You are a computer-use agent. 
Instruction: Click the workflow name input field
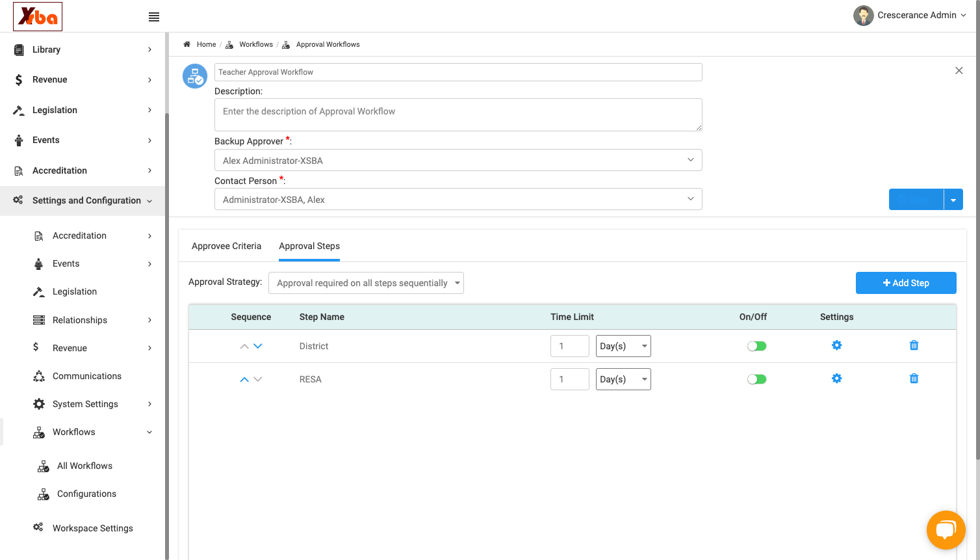pyautogui.click(x=458, y=72)
